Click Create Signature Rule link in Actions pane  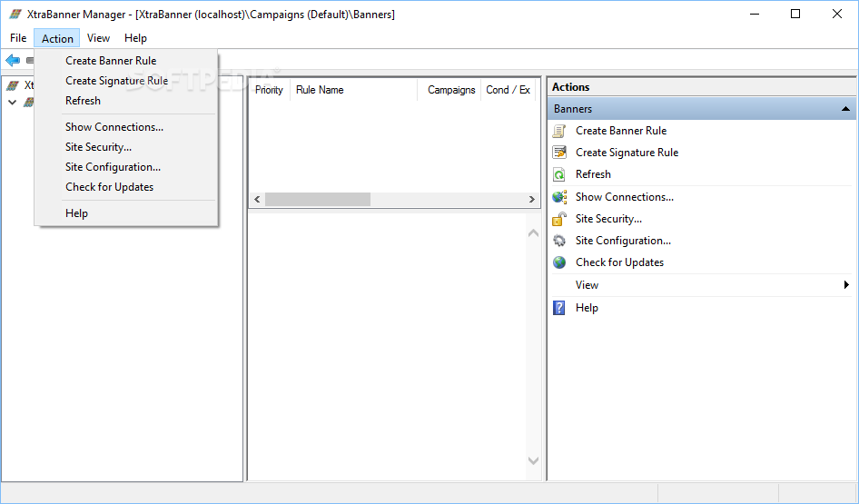tap(627, 153)
